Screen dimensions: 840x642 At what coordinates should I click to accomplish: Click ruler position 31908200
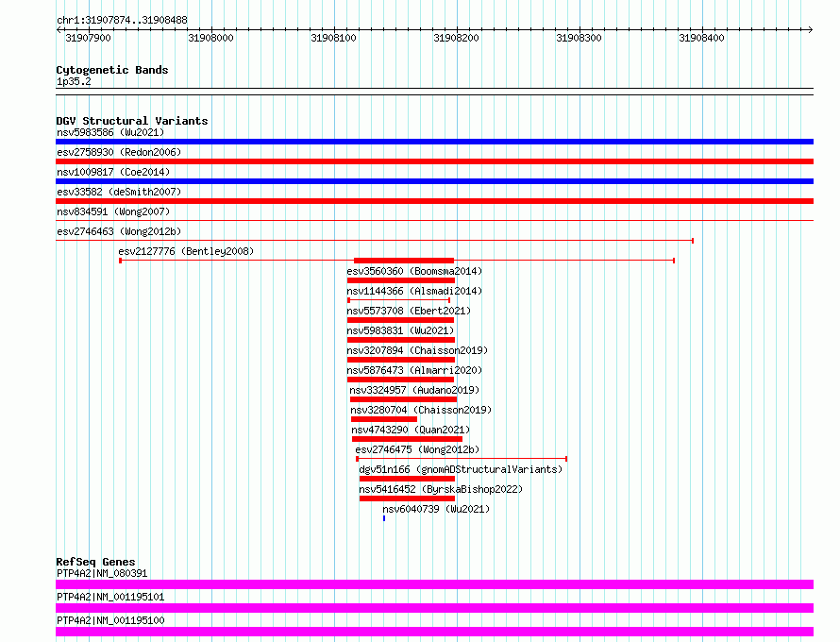pos(457,38)
